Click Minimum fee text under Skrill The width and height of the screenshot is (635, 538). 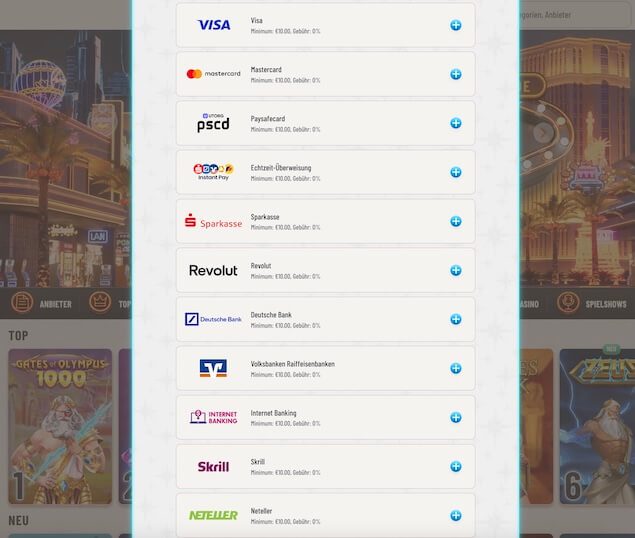[x=285, y=472]
